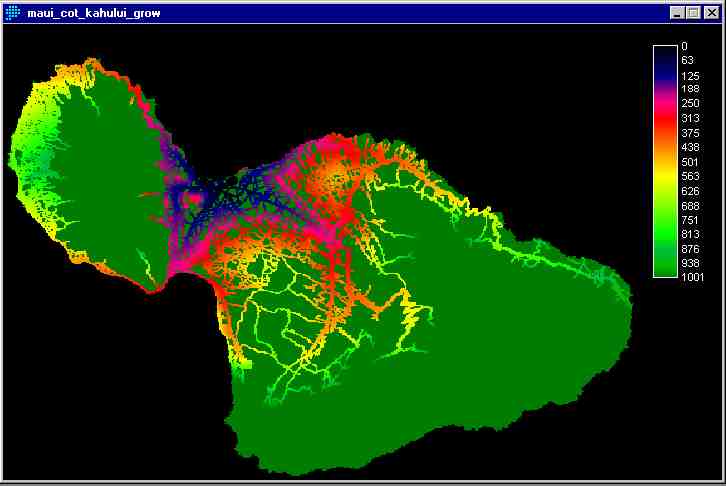The width and height of the screenshot is (726, 486).
Task: Click the legend label 751
Action: pos(690,220)
